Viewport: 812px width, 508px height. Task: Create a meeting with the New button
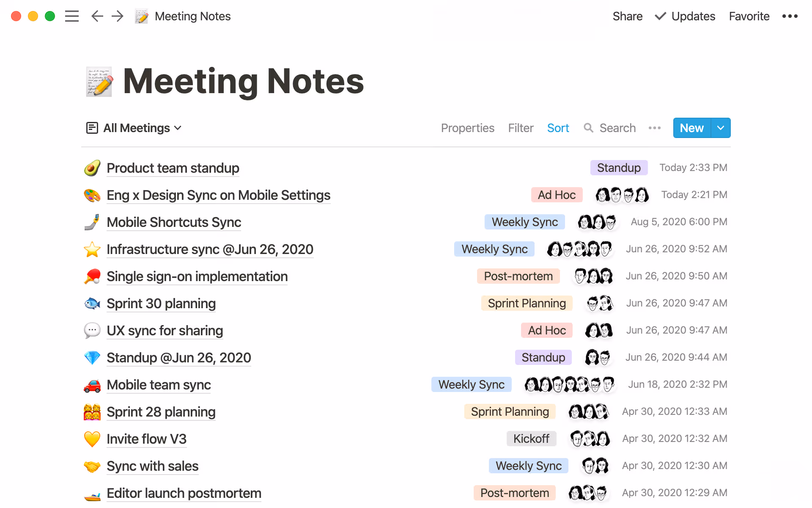coord(691,128)
